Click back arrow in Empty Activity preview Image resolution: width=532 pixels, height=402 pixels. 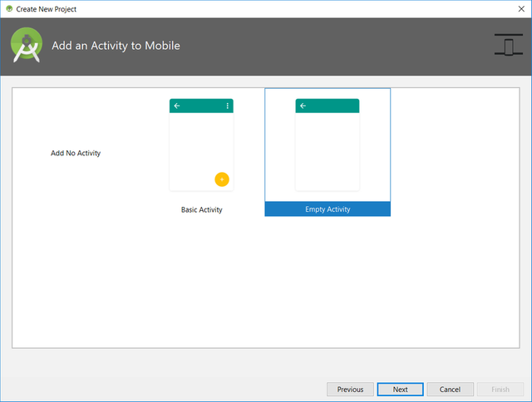[303, 106]
